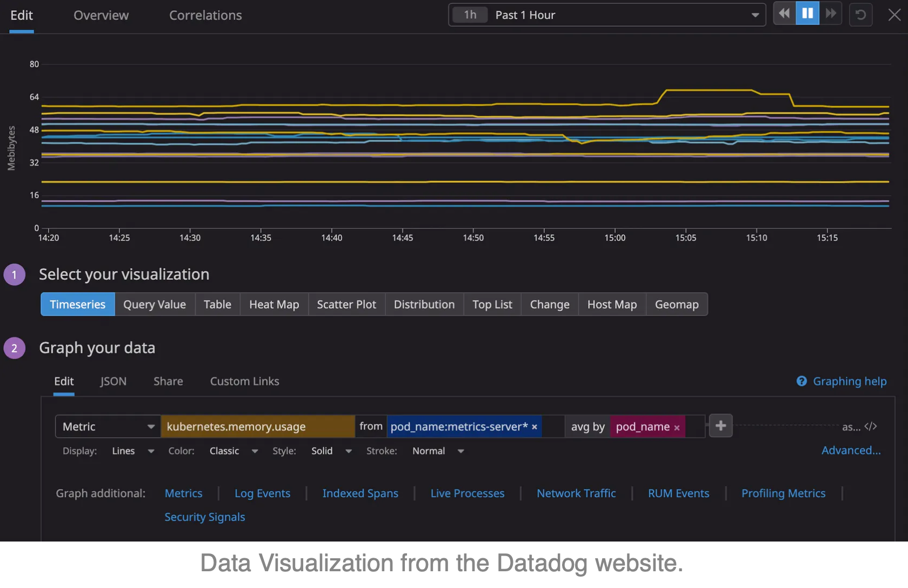Pause live graph updates
This screenshot has width=908, height=588.
(x=807, y=14)
